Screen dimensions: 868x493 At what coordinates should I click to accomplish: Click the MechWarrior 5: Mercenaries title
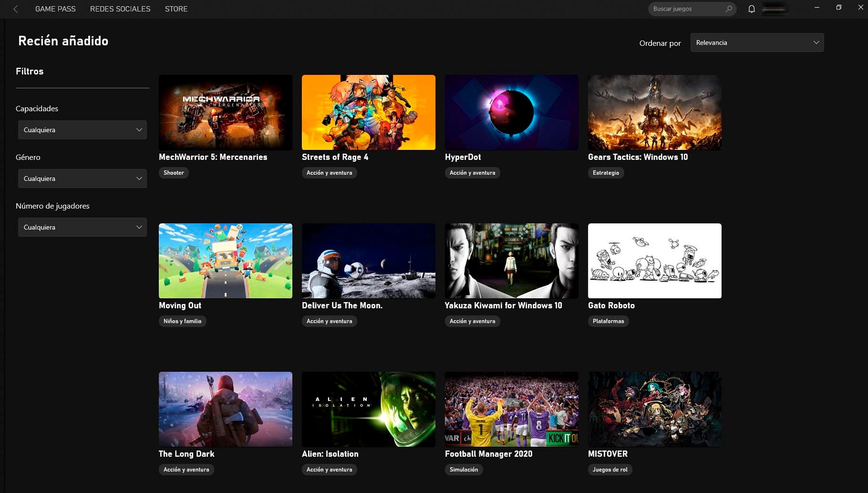click(x=213, y=157)
